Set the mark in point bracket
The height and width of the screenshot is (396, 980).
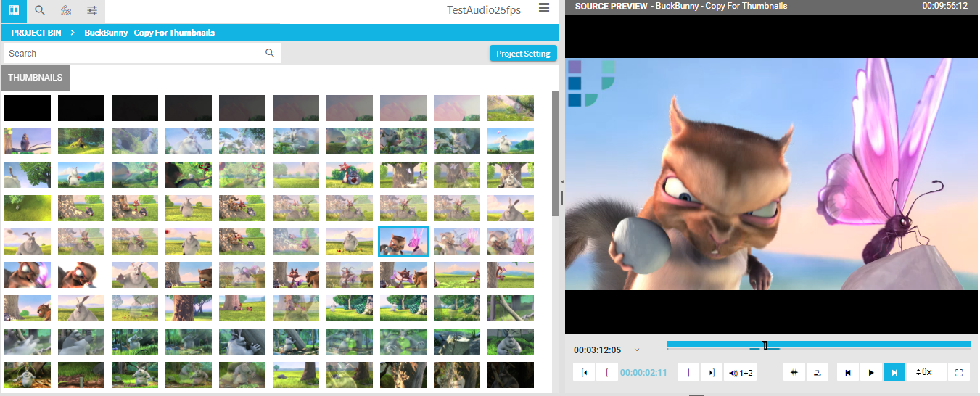(x=606, y=373)
